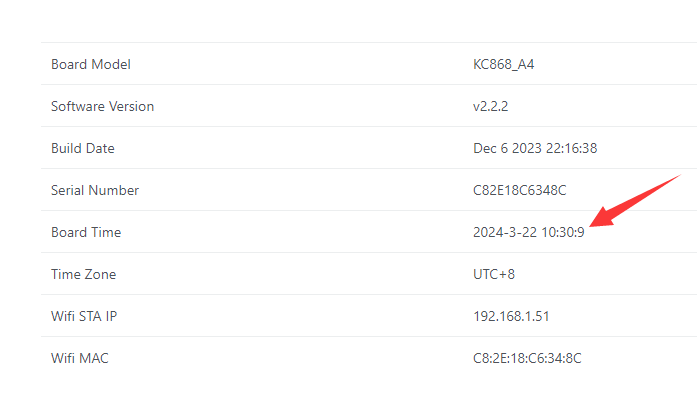This screenshot has width=697, height=415.
Task: Click the Serial Number label
Action: click(x=95, y=190)
